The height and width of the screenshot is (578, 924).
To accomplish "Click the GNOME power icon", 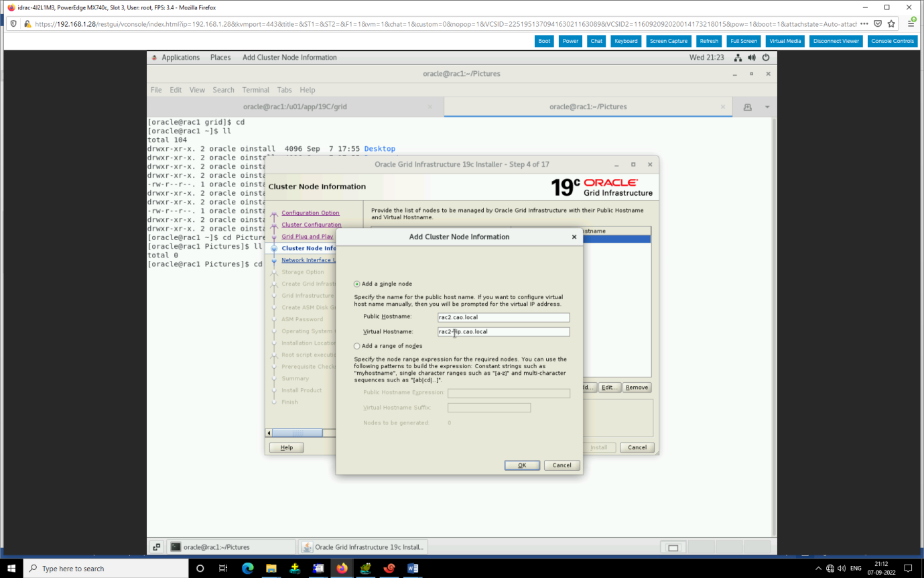I will click(x=765, y=58).
